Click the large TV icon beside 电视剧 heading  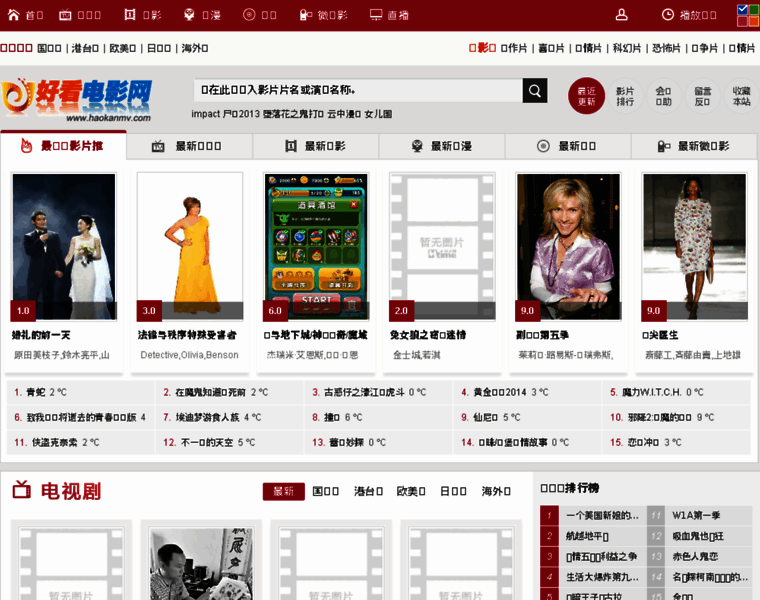pyautogui.click(x=22, y=490)
